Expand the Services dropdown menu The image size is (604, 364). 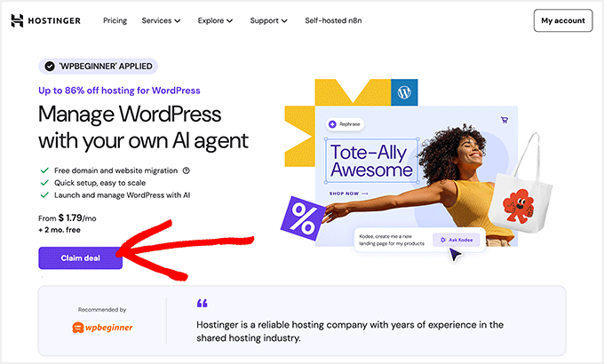(x=161, y=20)
